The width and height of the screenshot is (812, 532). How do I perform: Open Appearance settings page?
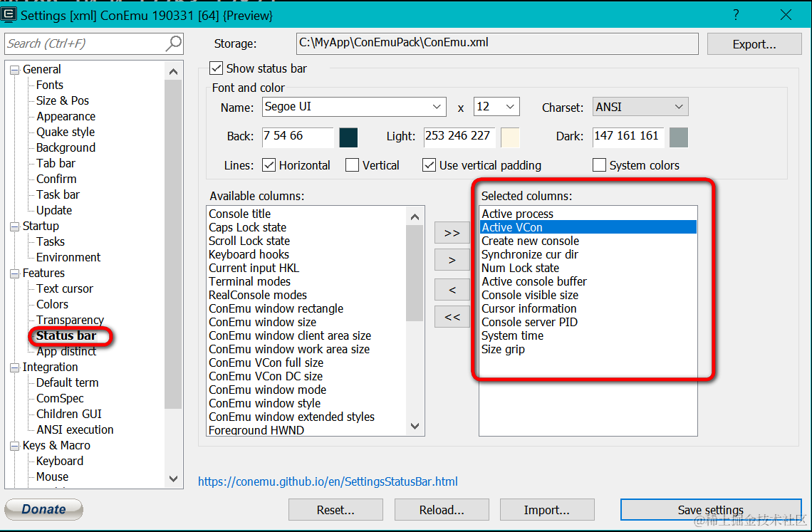click(x=66, y=117)
